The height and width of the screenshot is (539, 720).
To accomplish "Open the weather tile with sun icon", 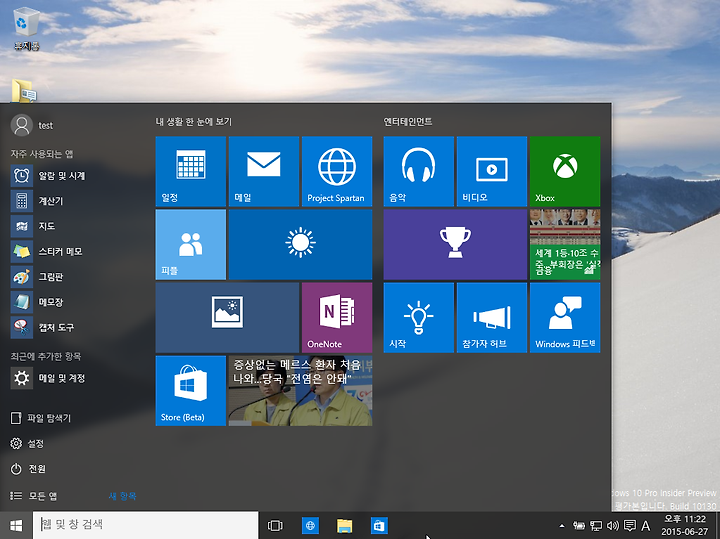I will [x=300, y=244].
